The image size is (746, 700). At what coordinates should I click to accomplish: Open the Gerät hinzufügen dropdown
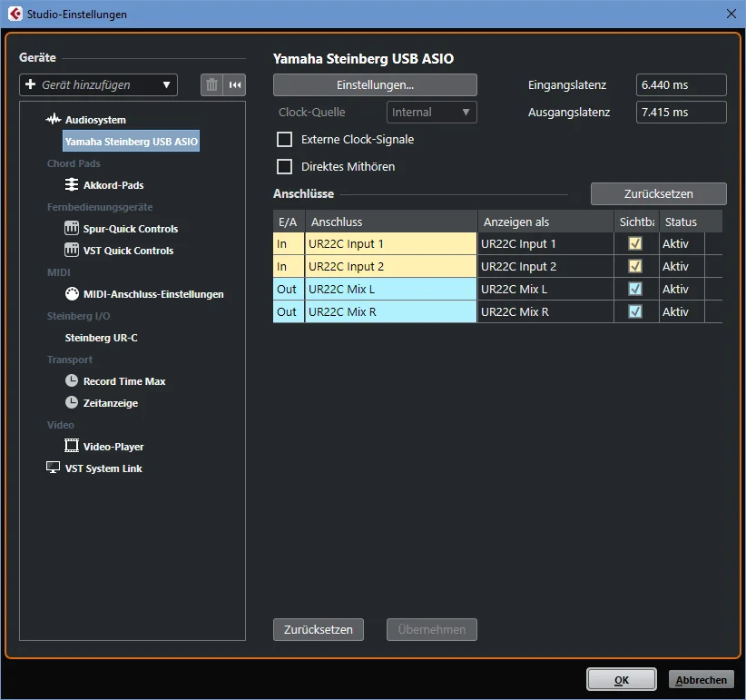[x=99, y=84]
